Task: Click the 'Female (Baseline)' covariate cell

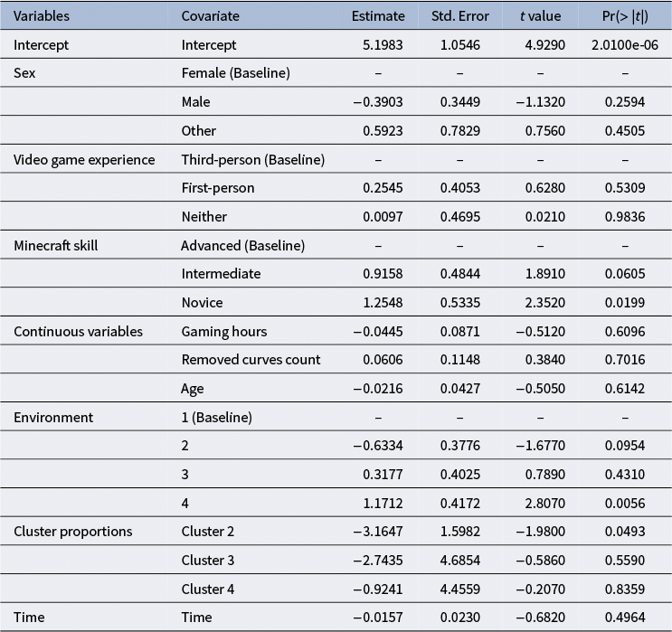Action: [236, 73]
